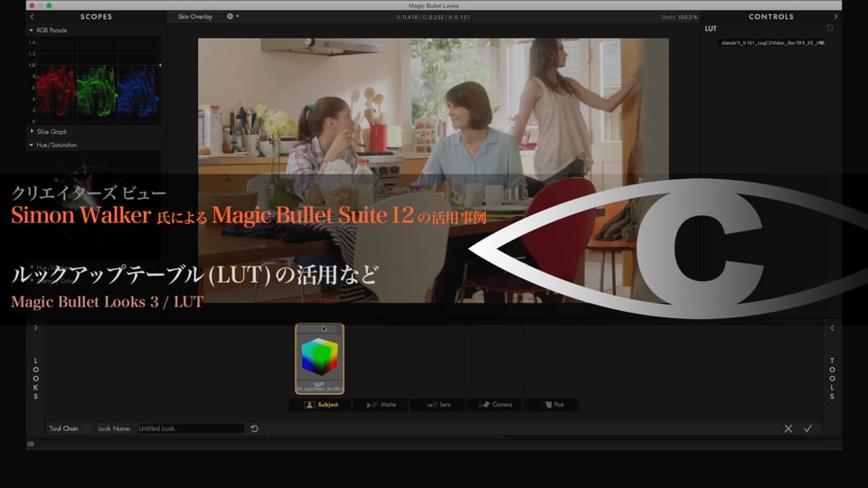Expand the Slice Graph scope
The width and height of the screenshot is (868, 488).
pos(32,131)
